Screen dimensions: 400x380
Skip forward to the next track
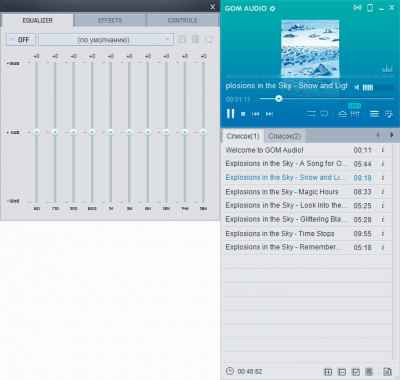269,114
